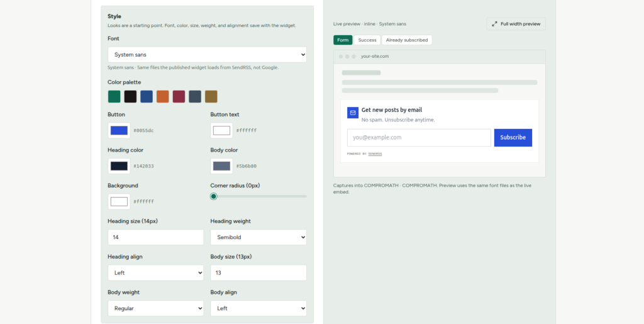Open the Body align dropdown
This screenshot has height=324, width=644.
(258, 308)
